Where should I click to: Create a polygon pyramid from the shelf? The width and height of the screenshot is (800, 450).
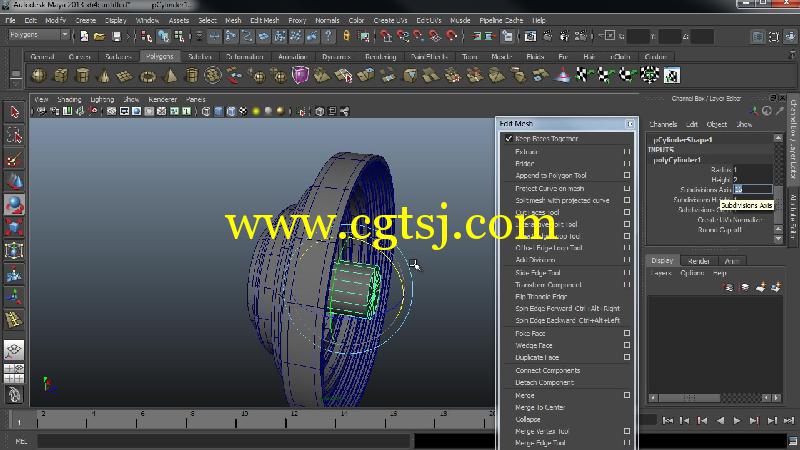tap(170, 76)
